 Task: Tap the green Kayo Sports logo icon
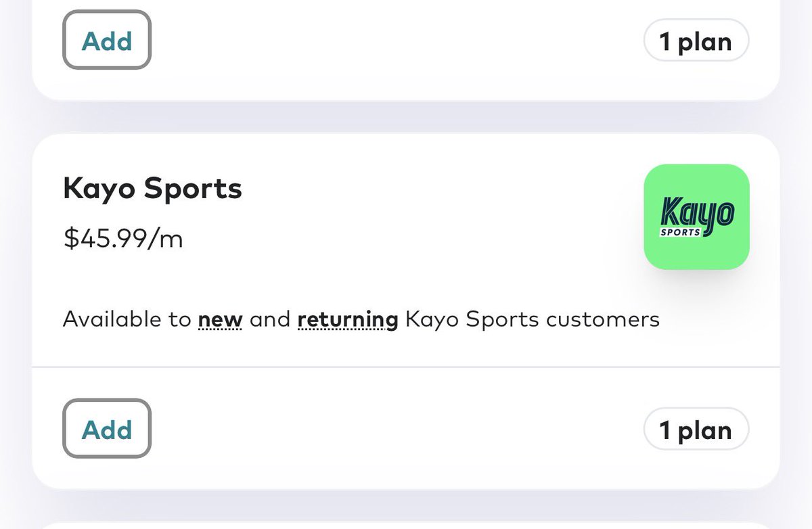pyautogui.click(x=696, y=217)
